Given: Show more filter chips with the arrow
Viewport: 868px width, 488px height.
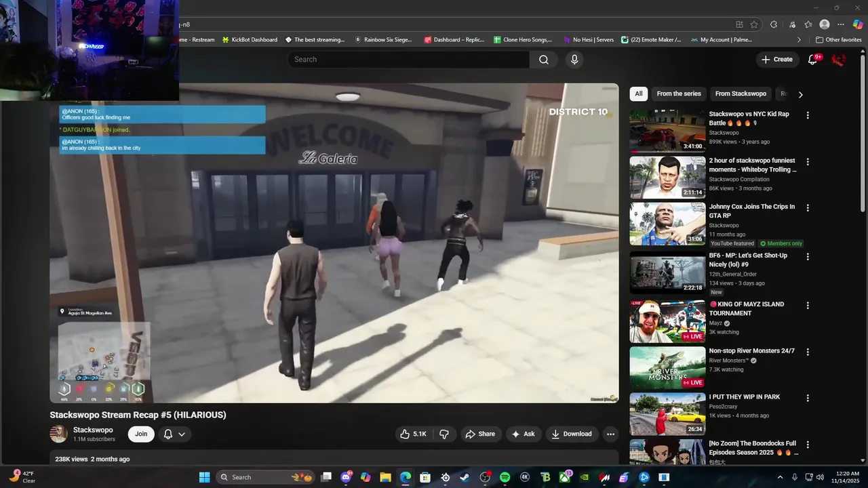Looking at the screenshot, I should tap(800, 94).
